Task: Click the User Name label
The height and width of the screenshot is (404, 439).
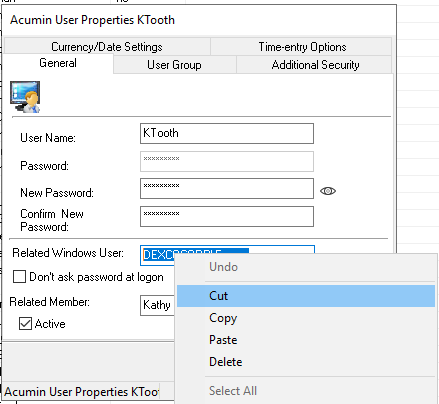Action: coord(48,138)
